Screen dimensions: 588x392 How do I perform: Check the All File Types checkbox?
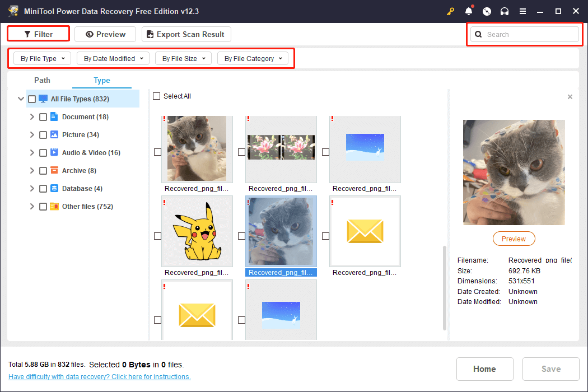pyautogui.click(x=32, y=99)
